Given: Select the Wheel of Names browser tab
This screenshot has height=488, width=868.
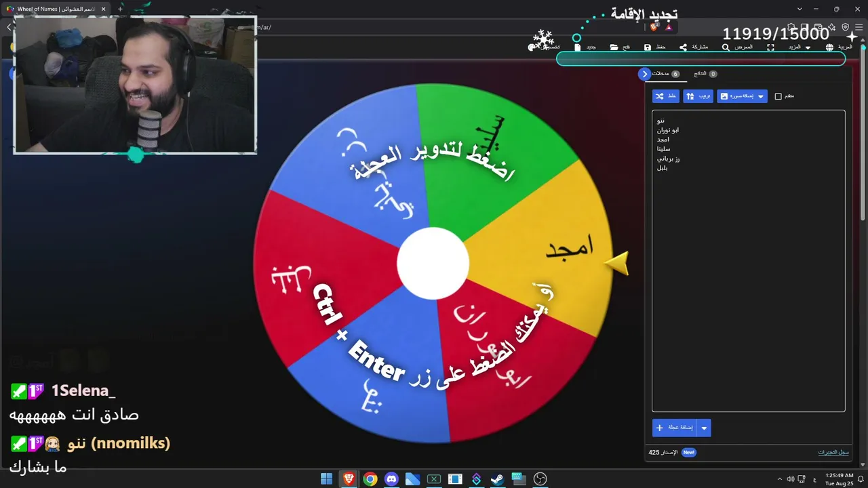Looking at the screenshot, I should point(57,9).
